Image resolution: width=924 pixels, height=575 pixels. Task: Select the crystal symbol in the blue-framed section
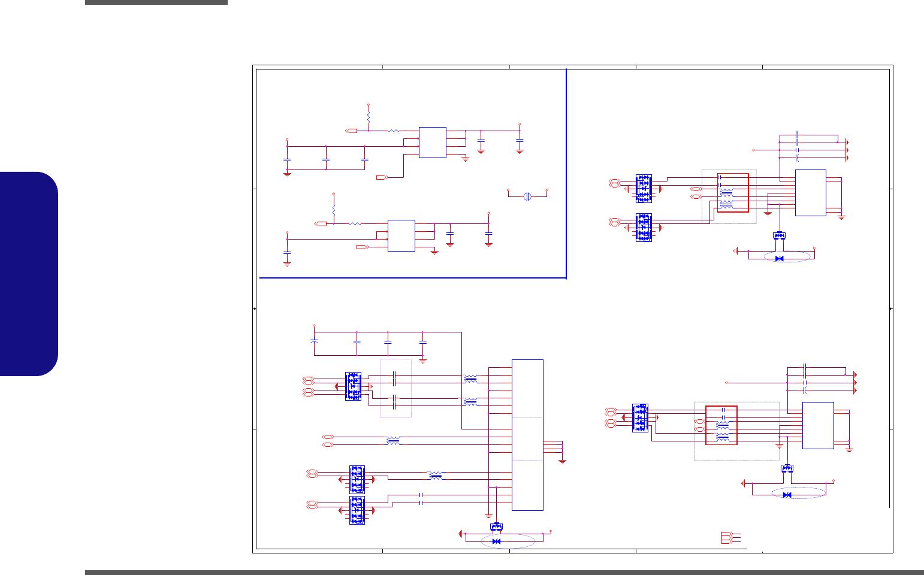527,196
